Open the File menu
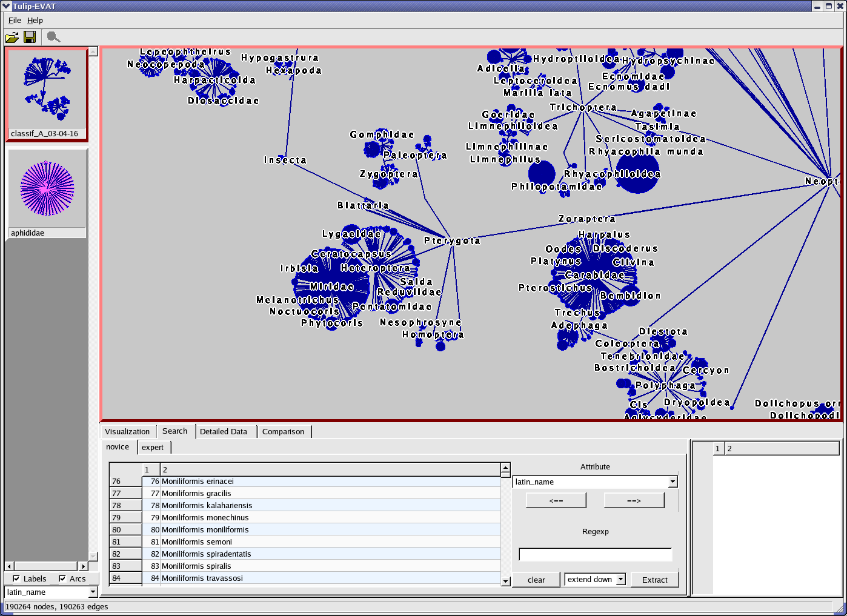The width and height of the screenshot is (847, 616). pyautogui.click(x=15, y=20)
